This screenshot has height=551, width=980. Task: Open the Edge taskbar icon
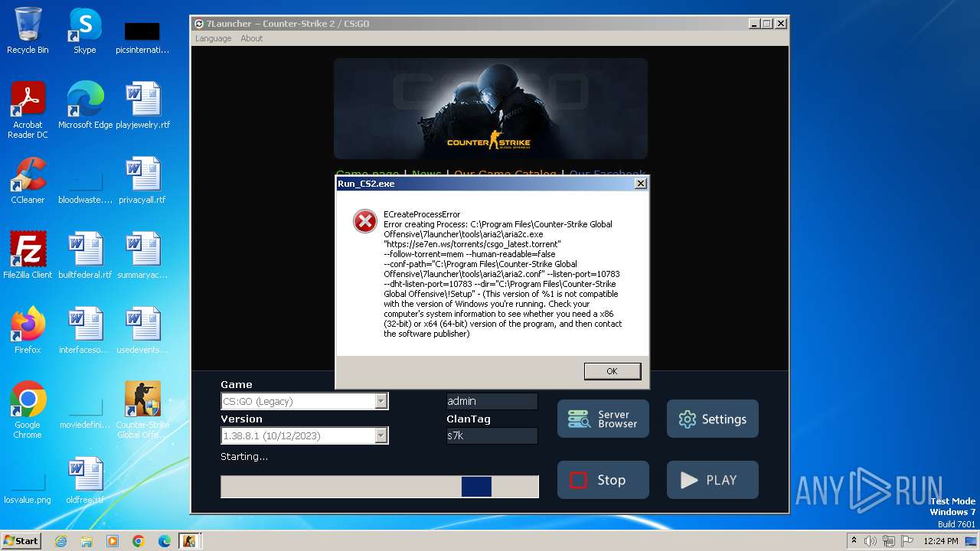164,541
